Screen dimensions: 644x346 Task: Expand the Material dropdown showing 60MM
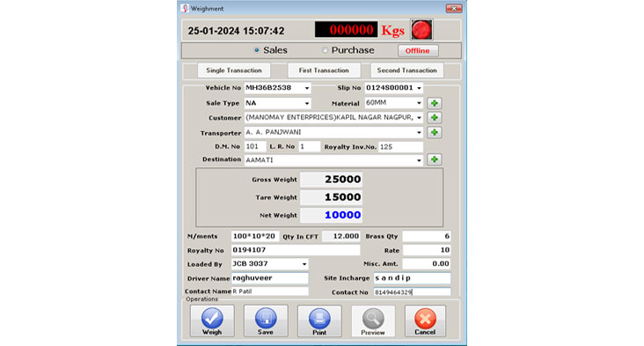[x=419, y=103]
